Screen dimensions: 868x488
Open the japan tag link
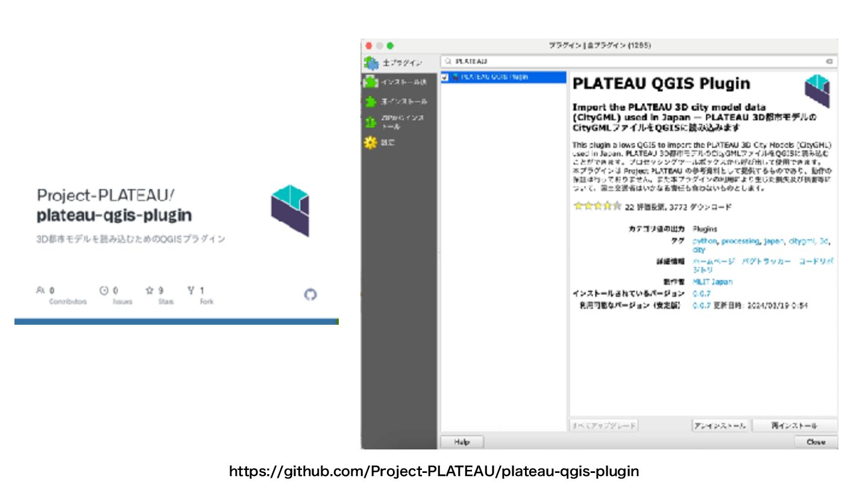click(x=774, y=241)
